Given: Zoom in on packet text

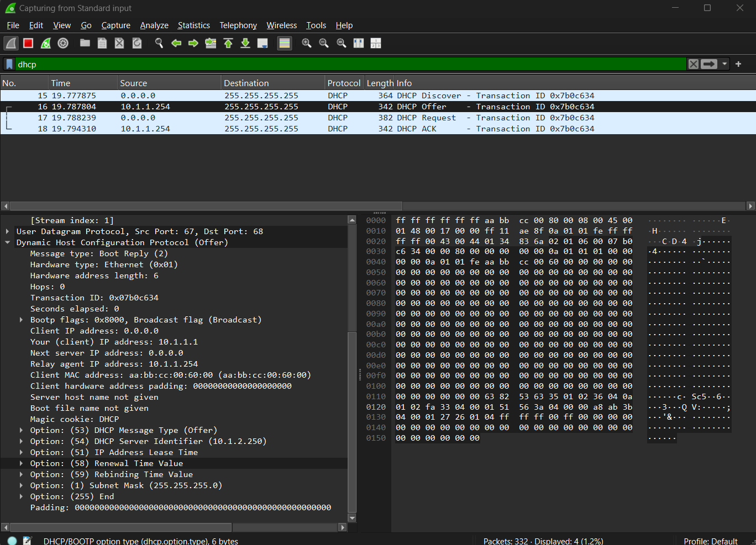Looking at the screenshot, I should [x=307, y=43].
